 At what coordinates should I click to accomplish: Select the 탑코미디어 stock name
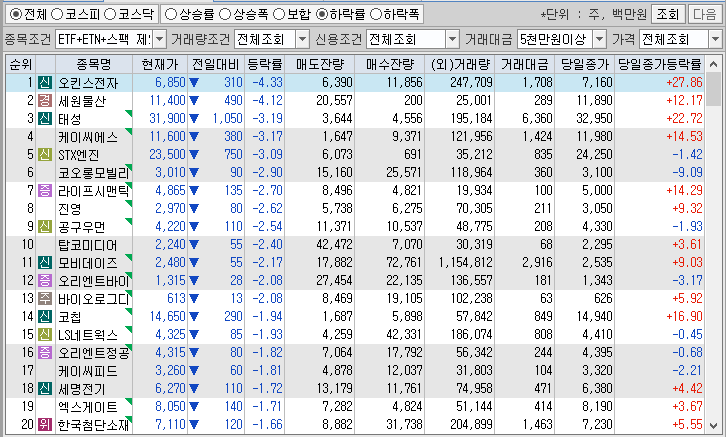pyautogui.click(x=88, y=244)
